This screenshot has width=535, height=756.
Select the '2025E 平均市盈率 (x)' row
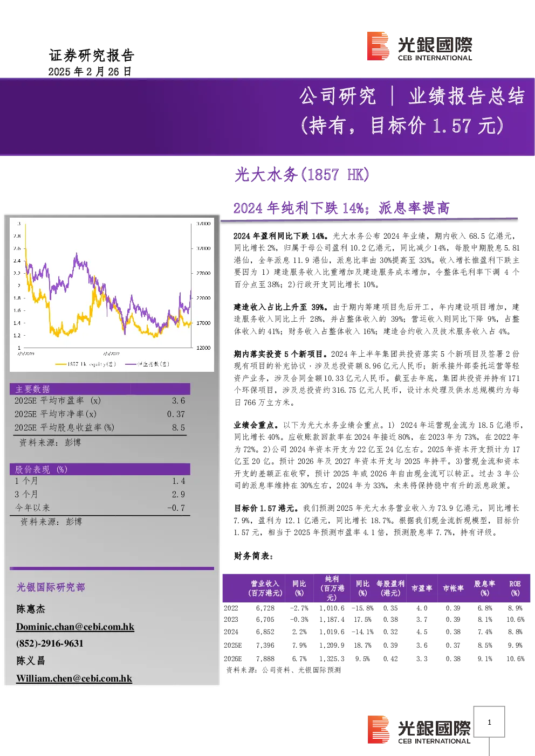100,401
